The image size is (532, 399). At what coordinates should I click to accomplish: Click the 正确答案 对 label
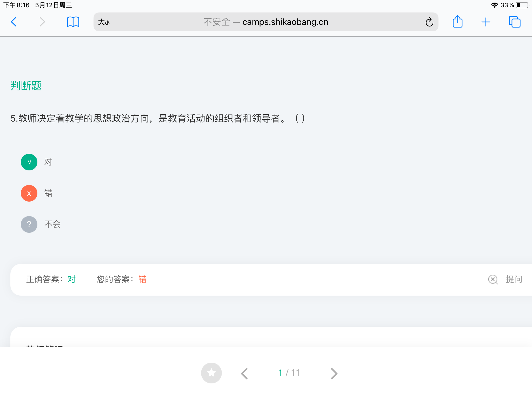51,279
